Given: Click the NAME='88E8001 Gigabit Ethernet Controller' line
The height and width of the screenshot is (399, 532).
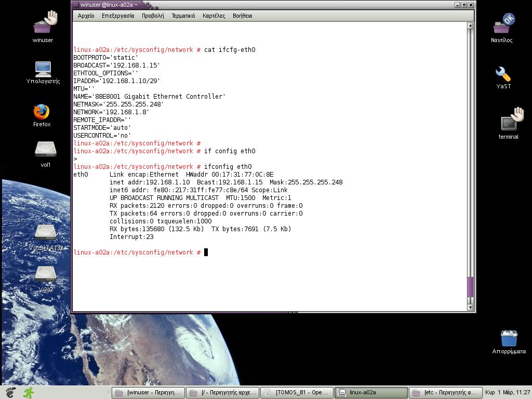Looking at the screenshot, I should point(149,97).
